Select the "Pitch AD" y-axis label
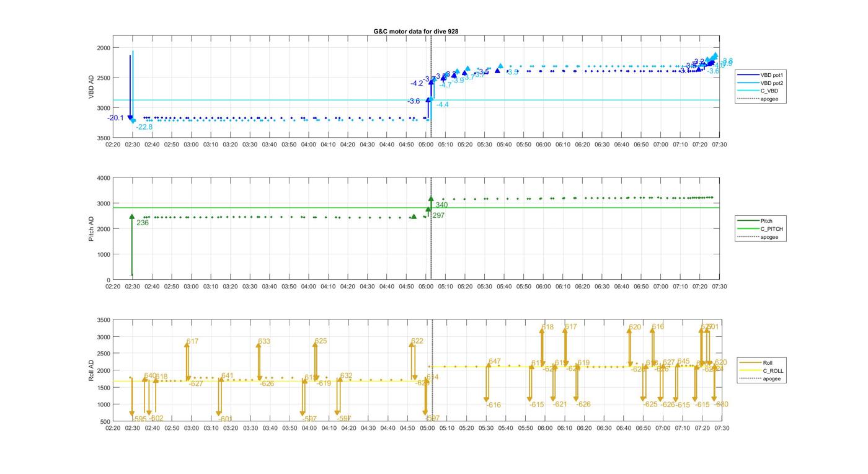 (91, 229)
